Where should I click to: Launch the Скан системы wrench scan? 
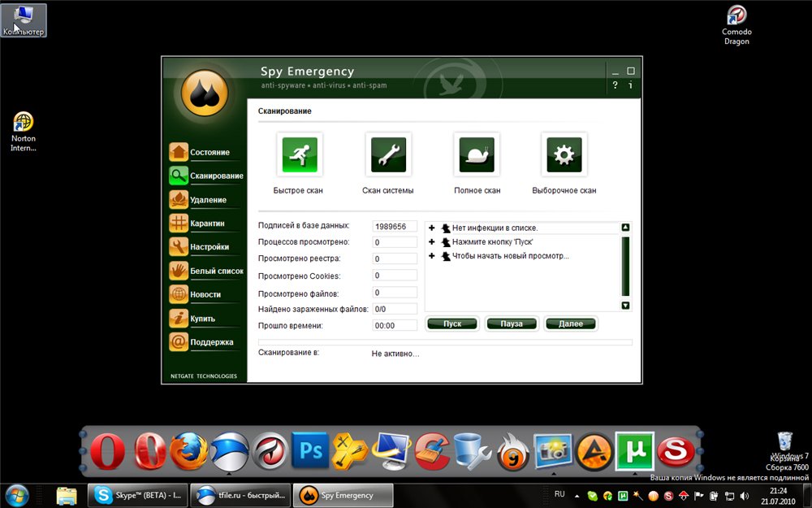(x=388, y=154)
